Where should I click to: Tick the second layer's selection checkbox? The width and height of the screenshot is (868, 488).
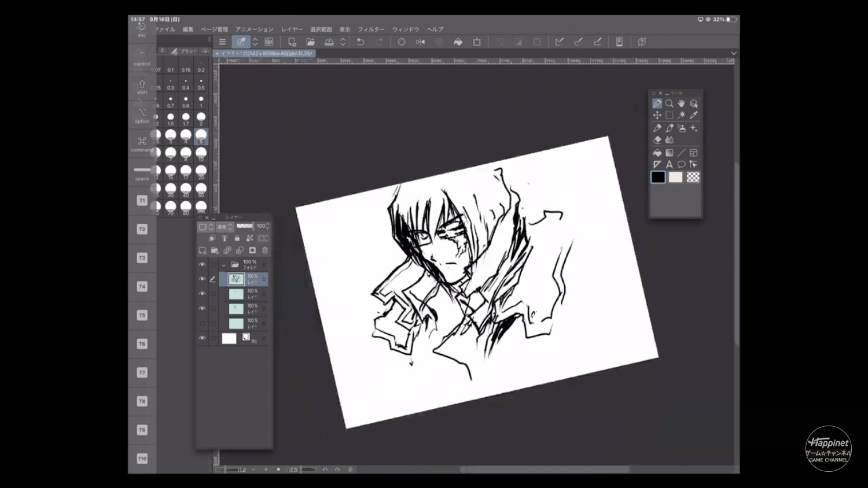(214, 294)
